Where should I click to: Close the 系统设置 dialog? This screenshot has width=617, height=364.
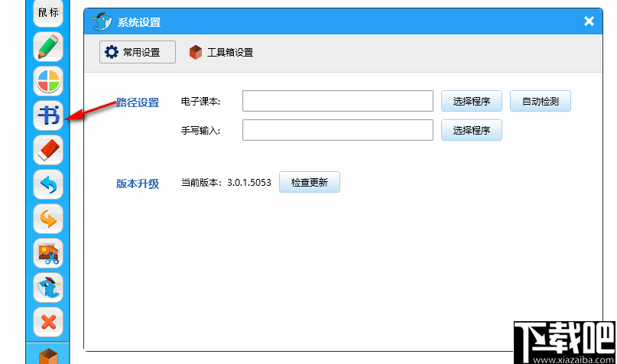(x=589, y=21)
